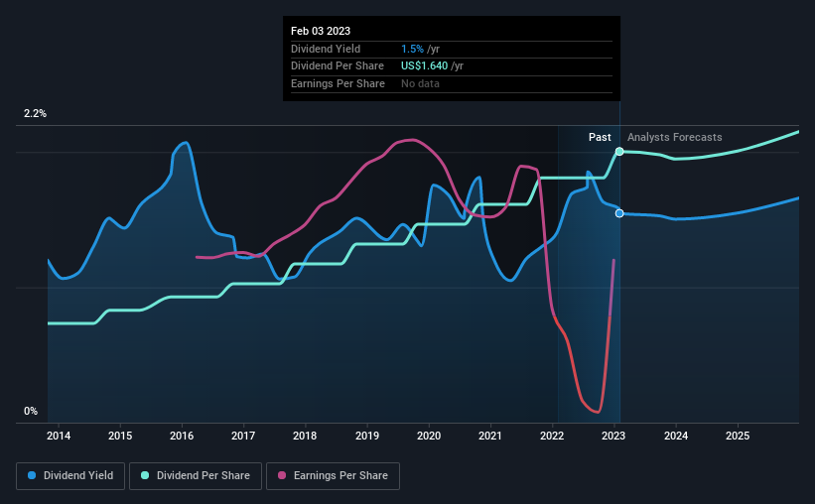Click the US$1.640 dividend per share value
Image resolution: width=815 pixels, height=504 pixels.
424,66
